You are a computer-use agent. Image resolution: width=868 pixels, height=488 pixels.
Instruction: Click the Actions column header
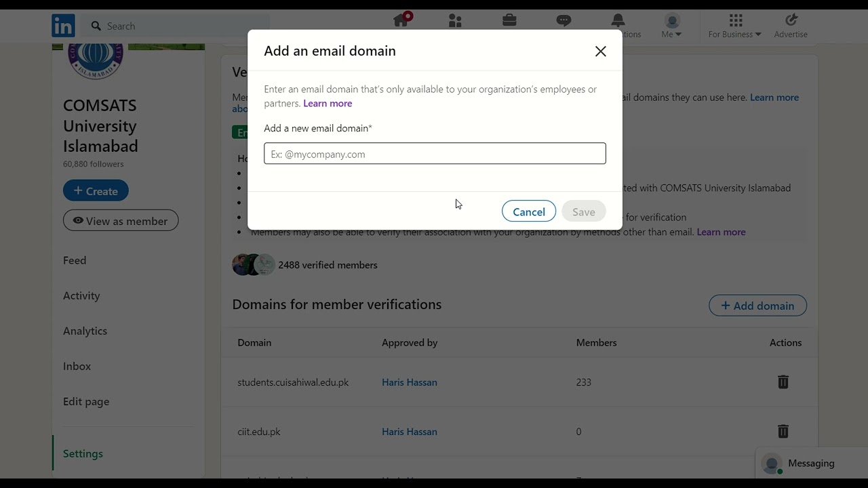point(785,343)
